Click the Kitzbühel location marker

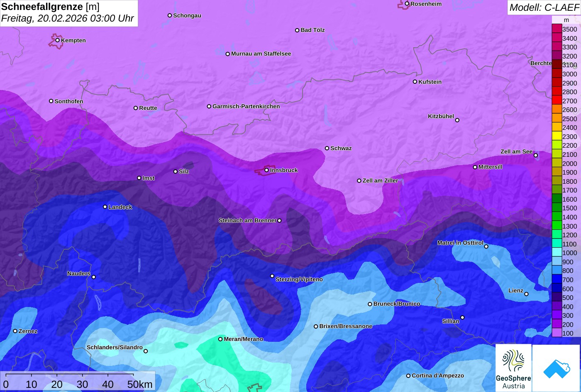pos(457,120)
